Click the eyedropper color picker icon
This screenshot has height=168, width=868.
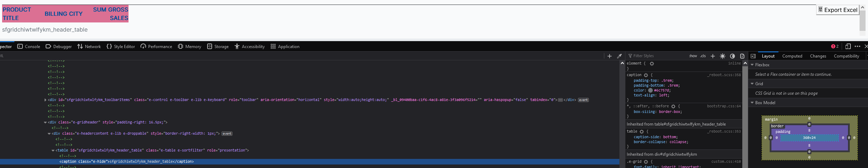[619, 56]
